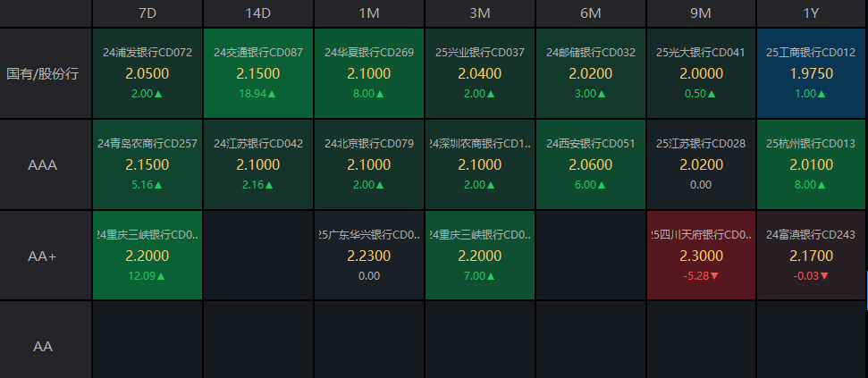Click the 1M column header
The height and width of the screenshot is (378, 868).
(x=369, y=13)
